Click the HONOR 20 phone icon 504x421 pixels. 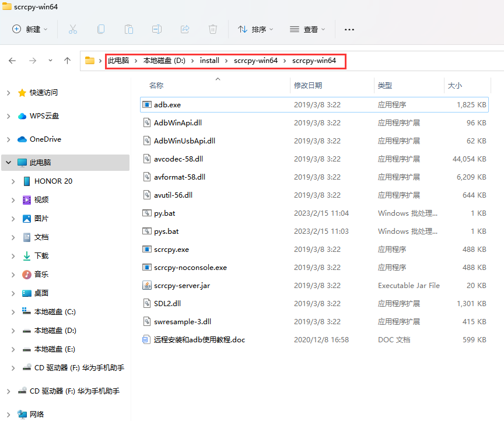[27, 181]
